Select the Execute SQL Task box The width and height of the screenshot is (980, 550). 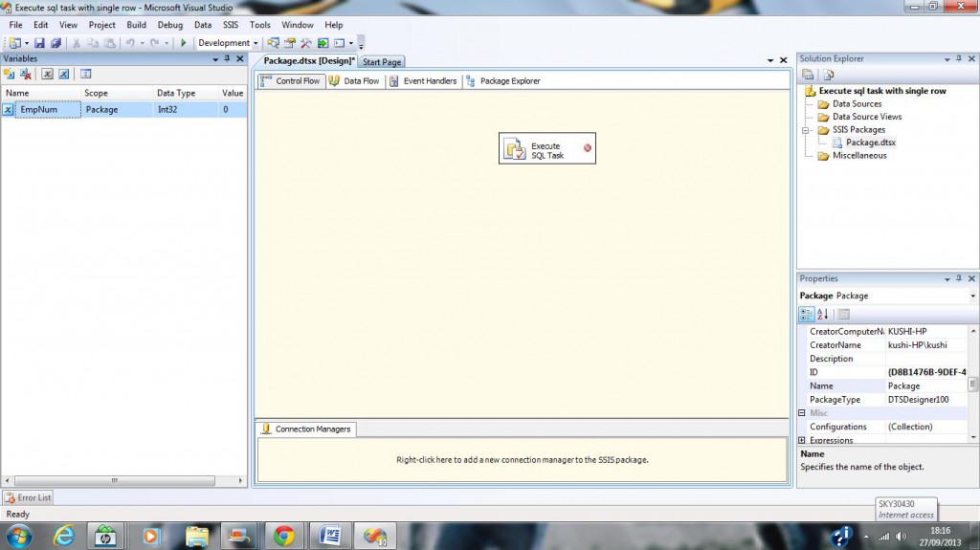[546, 149]
